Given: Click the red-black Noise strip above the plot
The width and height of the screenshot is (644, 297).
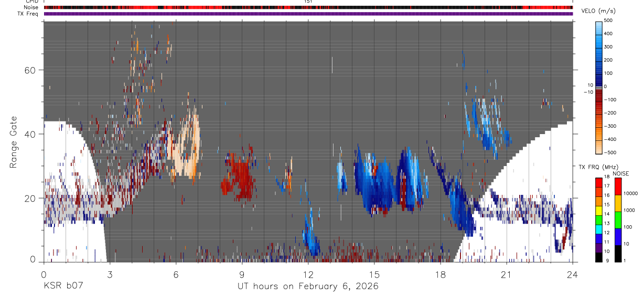Looking at the screenshot, I should [x=308, y=7].
